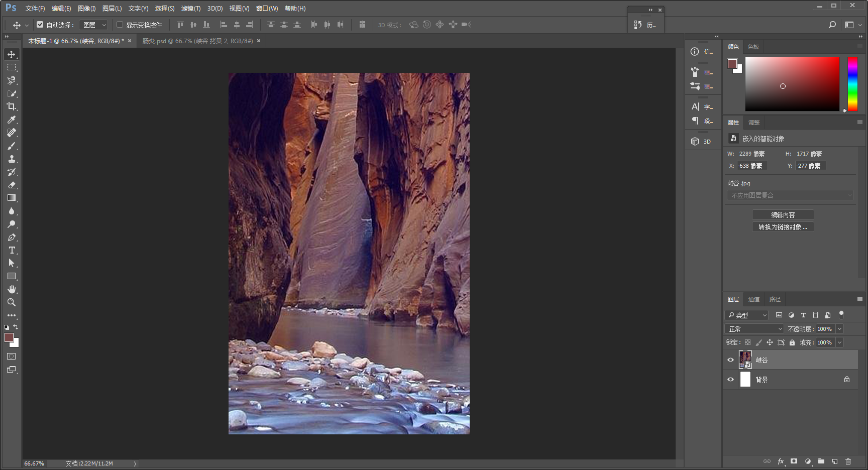
Task: Select the Horizontal Type tool
Action: coord(12,250)
